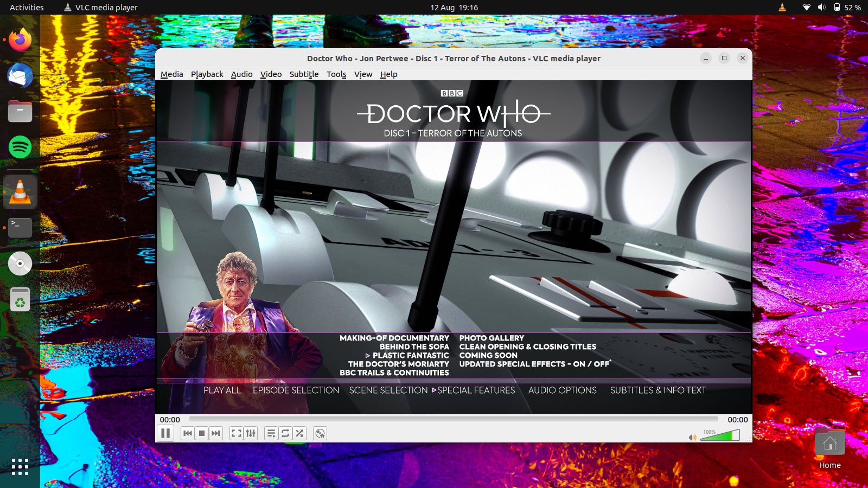Show the playlist view

pos(271,433)
